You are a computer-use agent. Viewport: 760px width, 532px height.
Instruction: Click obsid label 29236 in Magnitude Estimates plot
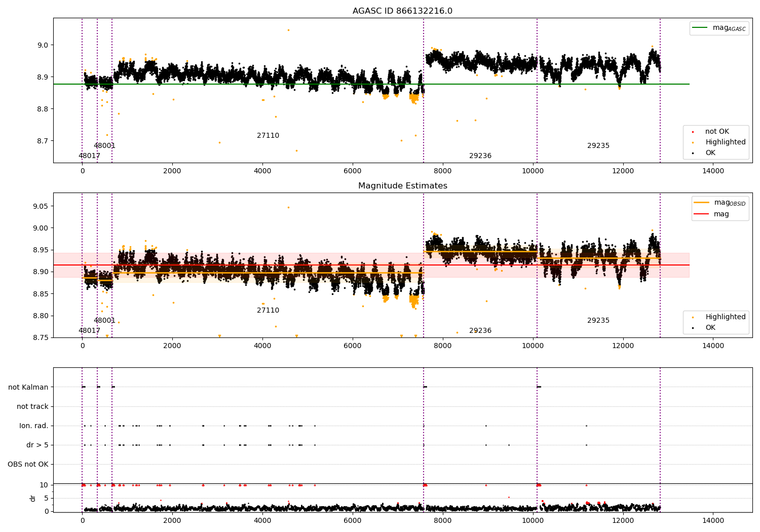[x=480, y=331]
